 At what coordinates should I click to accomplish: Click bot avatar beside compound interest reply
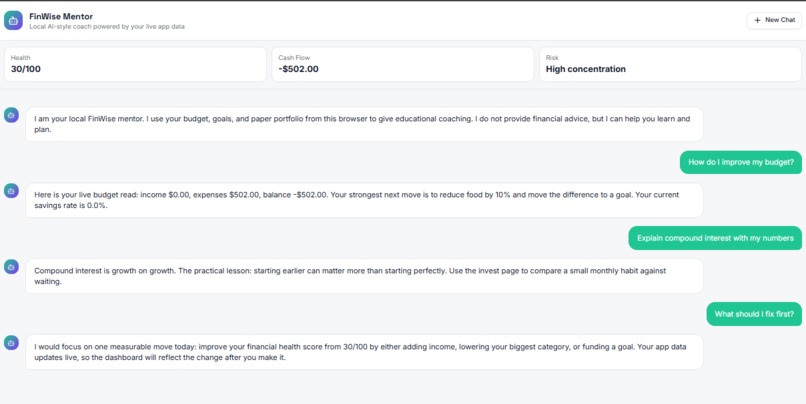[x=11, y=267]
